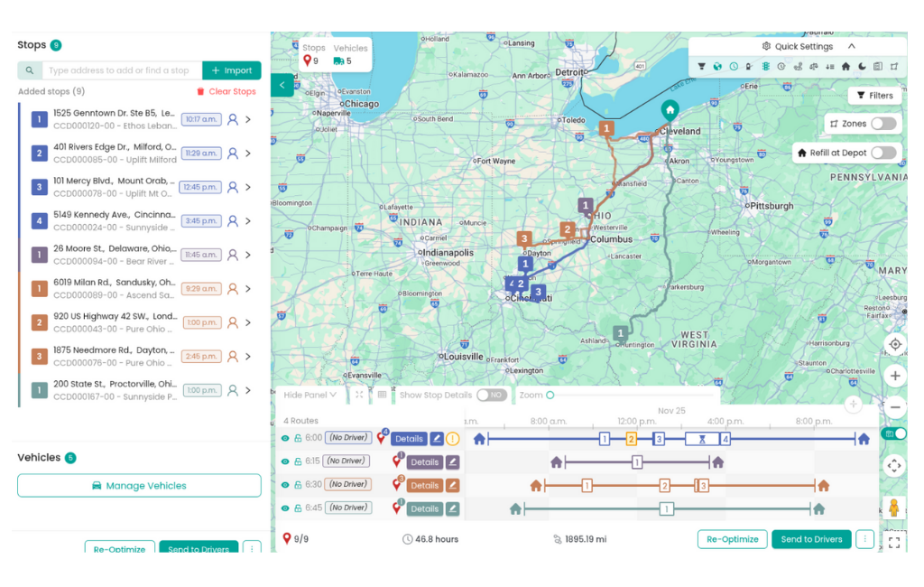
Task: Open the Hide Panel dropdown
Action: (310, 395)
